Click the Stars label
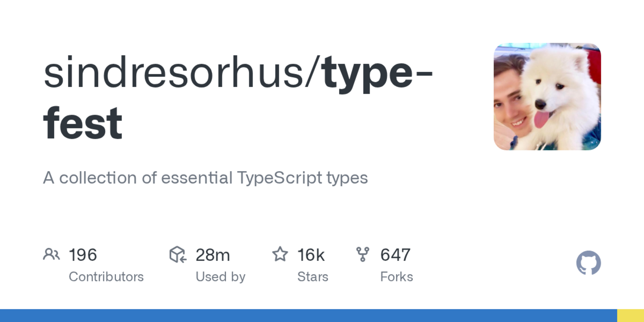 [x=313, y=277]
